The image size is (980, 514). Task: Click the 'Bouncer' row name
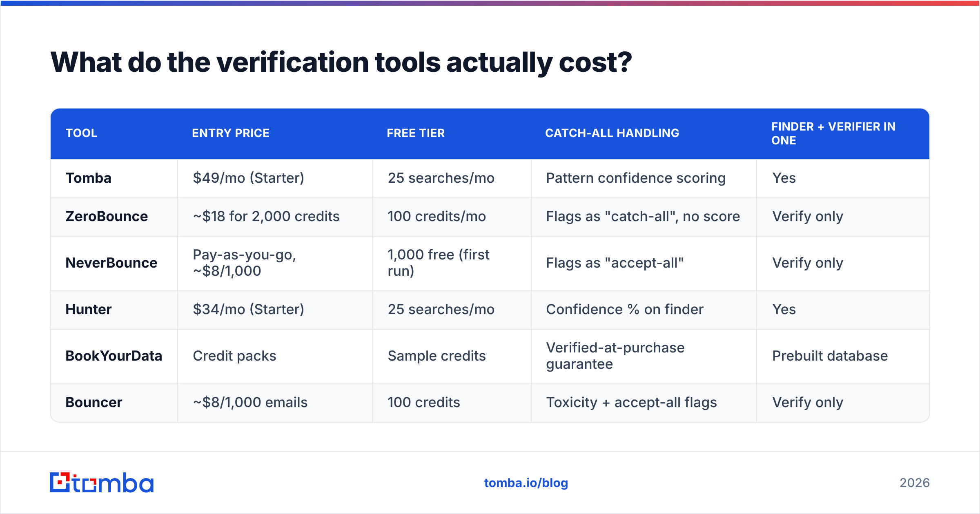pyautogui.click(x=94, y=403)
